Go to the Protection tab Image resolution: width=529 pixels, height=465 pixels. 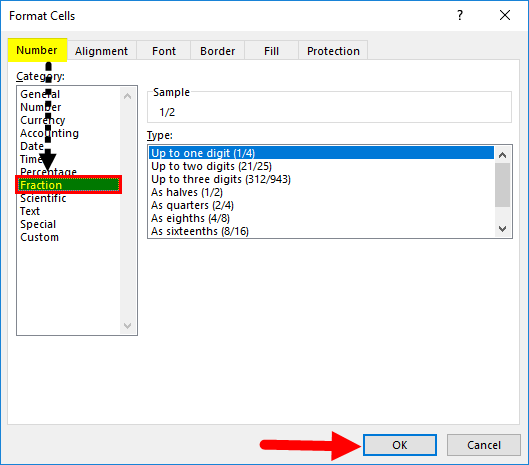(x=333, y=51)
